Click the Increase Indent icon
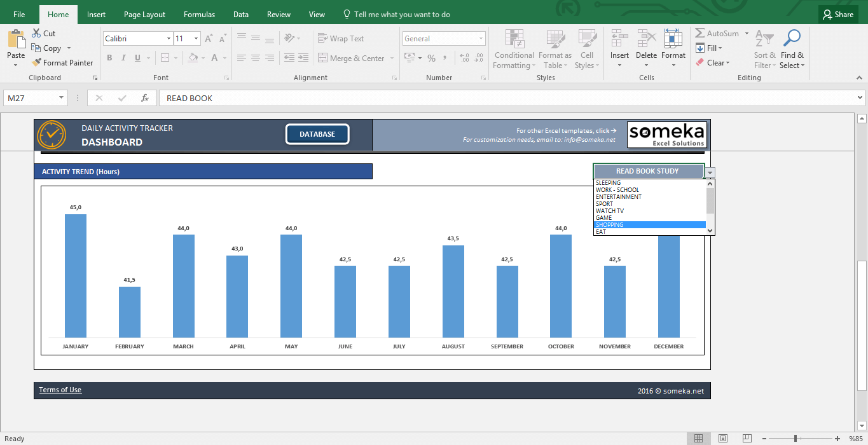868x445 pixels. tap(304, 58)
